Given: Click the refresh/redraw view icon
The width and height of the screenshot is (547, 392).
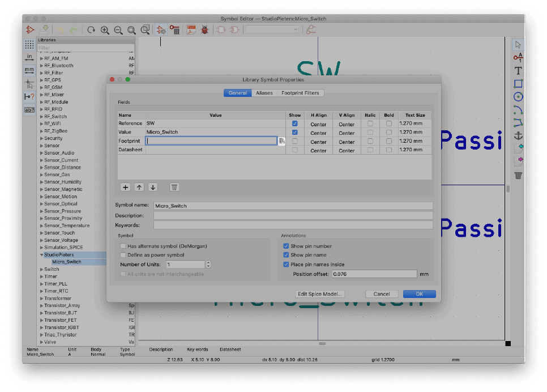Looking at the screenshot, I should pos(91,30).
